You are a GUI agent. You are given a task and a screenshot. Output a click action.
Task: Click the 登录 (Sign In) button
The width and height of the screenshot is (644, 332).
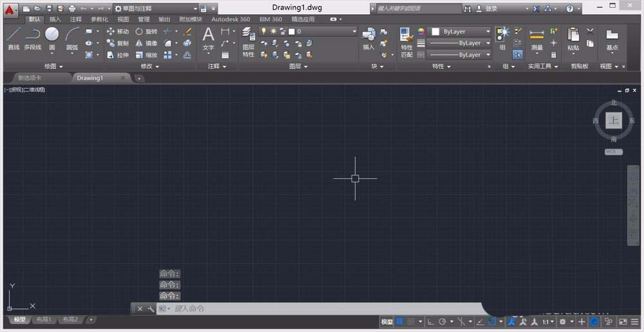491,9
